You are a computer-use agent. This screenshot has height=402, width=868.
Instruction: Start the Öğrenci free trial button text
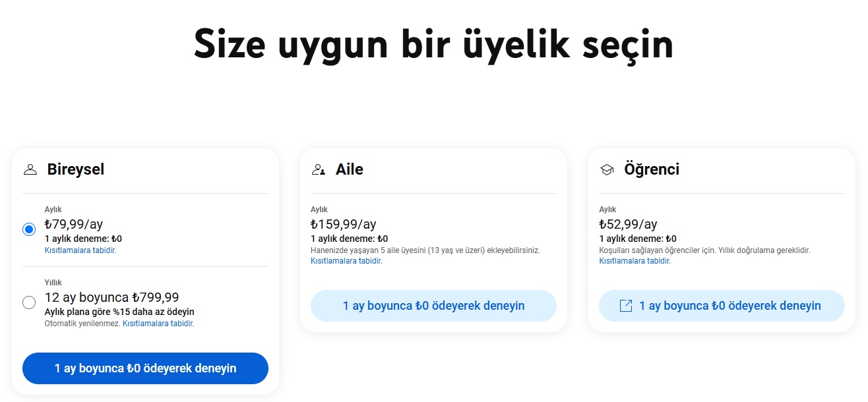pyautogui.click(x=730, y=306)
